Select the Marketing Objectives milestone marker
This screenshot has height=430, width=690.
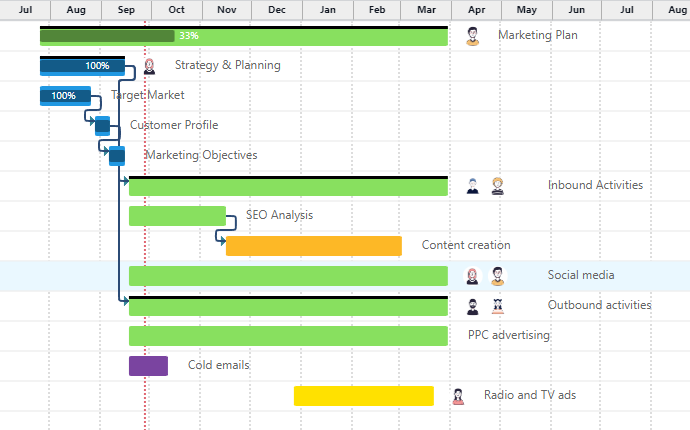pyautogui.click(x=117, y=156)
